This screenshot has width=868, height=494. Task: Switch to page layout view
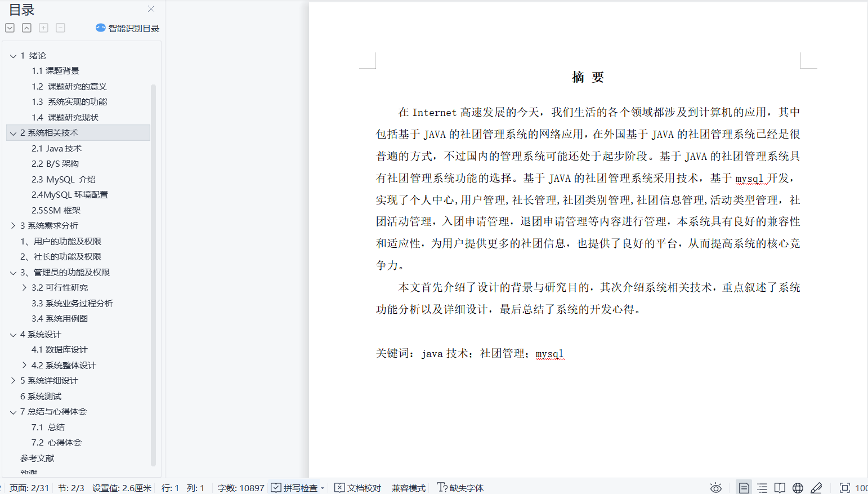744,488
